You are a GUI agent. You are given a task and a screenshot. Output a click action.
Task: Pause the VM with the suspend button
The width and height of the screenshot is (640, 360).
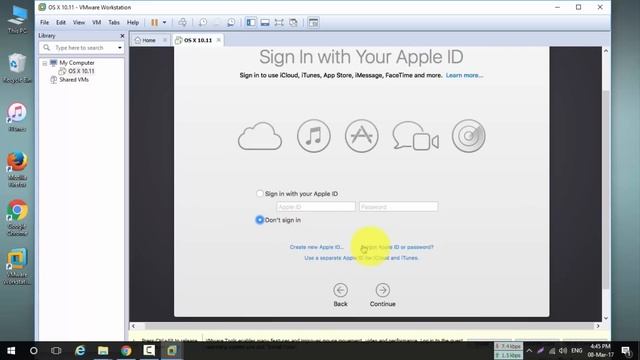(x=154, y=22)
